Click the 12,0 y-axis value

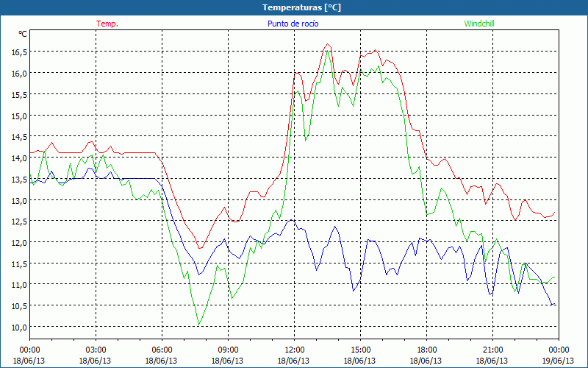tap(19, 242)
